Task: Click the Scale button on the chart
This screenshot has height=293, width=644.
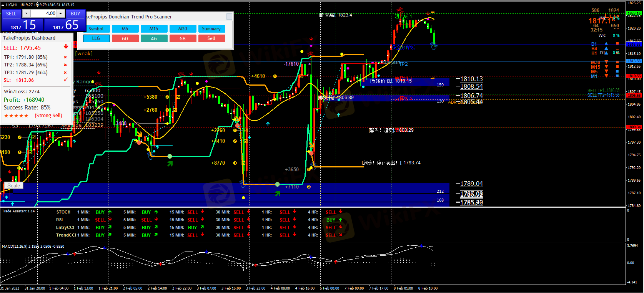Action: [13, 185]
